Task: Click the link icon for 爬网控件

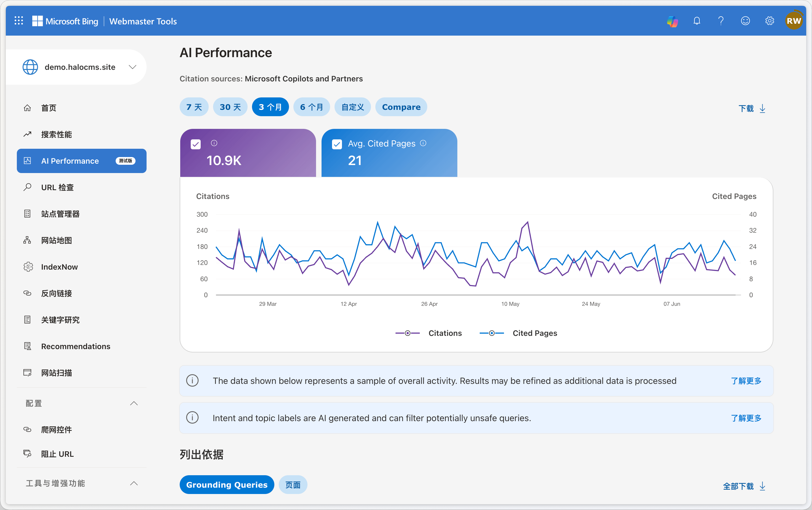Action: tap(27, 429)
